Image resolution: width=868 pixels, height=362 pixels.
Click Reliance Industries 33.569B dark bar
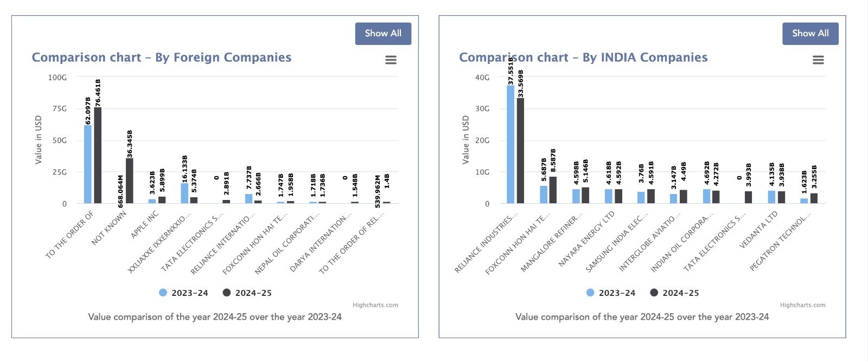tap(520, 152)
